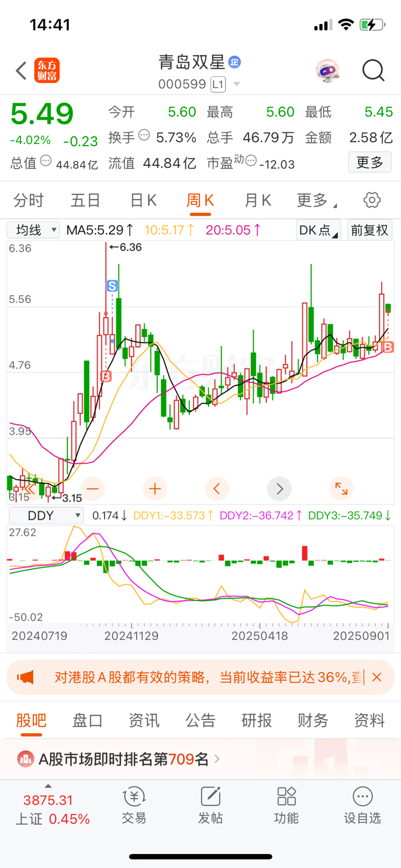Tap the megaphone announcement icon
This screenshot has width=401, height=868.
coord(26,677)
